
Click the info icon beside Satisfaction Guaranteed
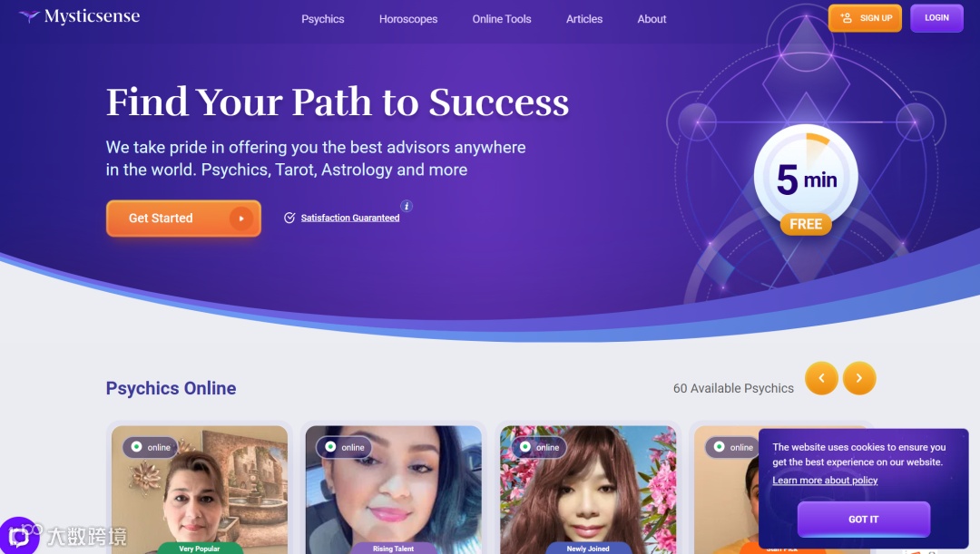(407, 206)
